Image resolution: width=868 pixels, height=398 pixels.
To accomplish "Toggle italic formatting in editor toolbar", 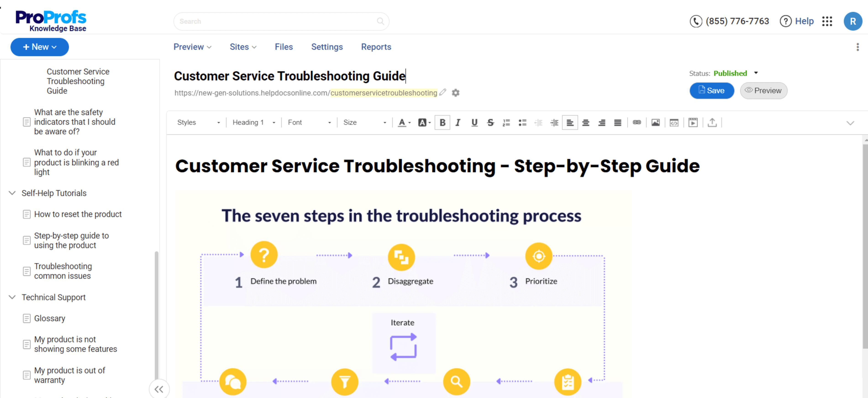I will pos(458,122).
